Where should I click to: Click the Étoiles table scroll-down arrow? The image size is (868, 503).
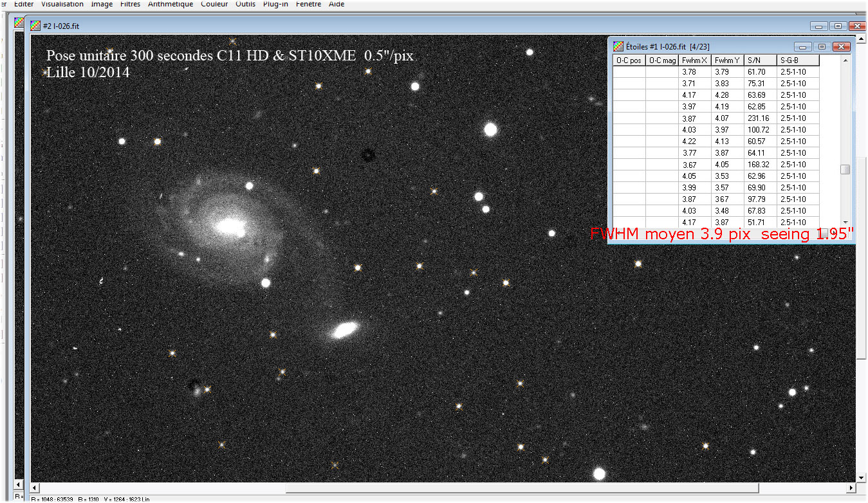(845, 221)
